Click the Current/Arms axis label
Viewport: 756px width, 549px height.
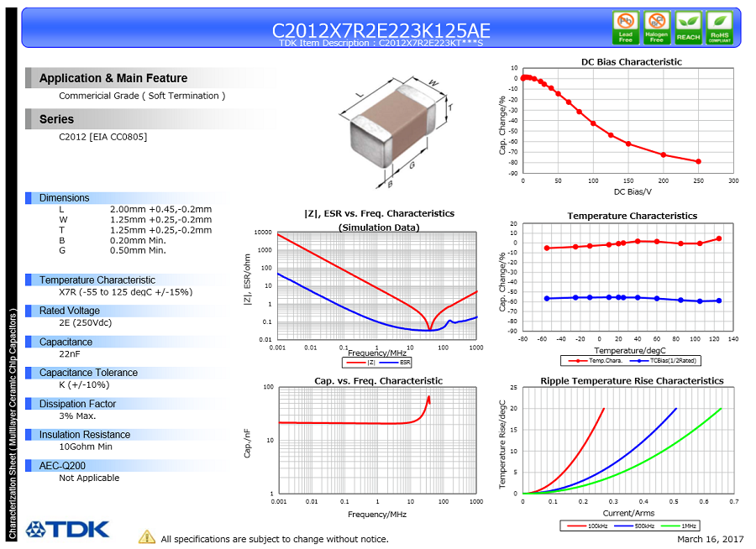point(628,514)
